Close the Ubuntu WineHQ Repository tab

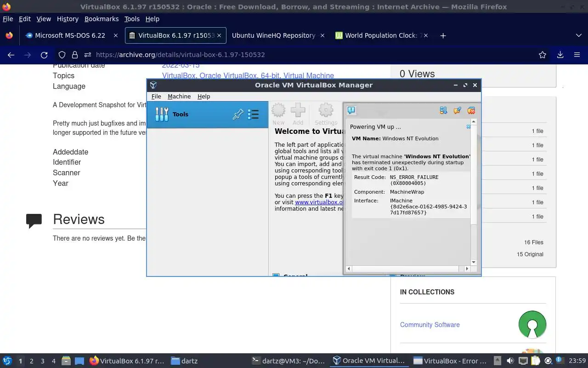pos(322,35)
